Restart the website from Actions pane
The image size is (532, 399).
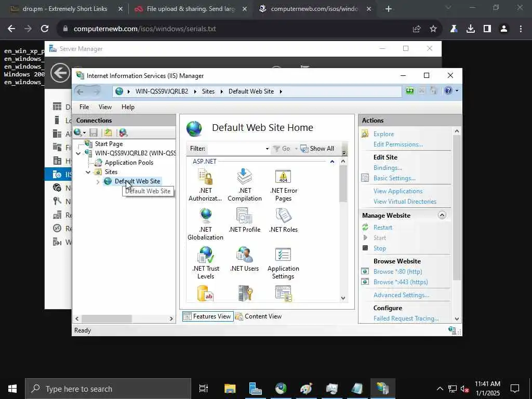[x=383, y=228]
